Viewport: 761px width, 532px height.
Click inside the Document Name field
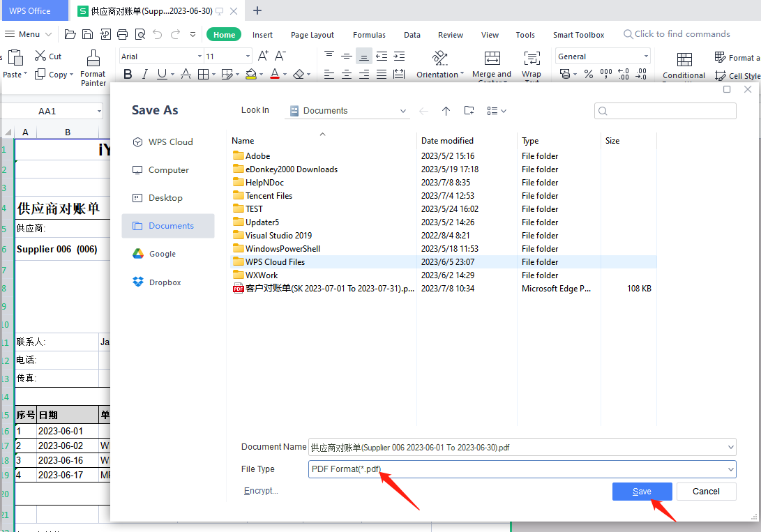pyautogui.click(x=516, y=447)
